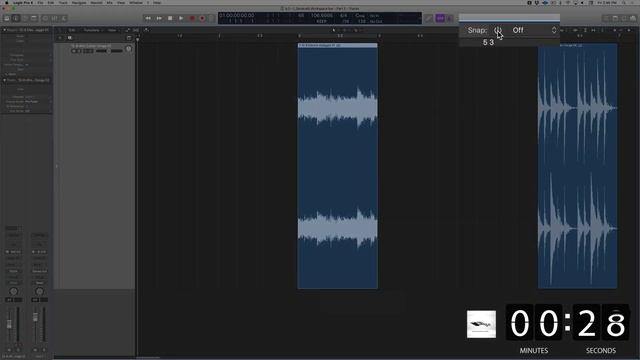Open the Tuner icon beside the LCD
Screen dimensions: 640x360
[429, 18]
